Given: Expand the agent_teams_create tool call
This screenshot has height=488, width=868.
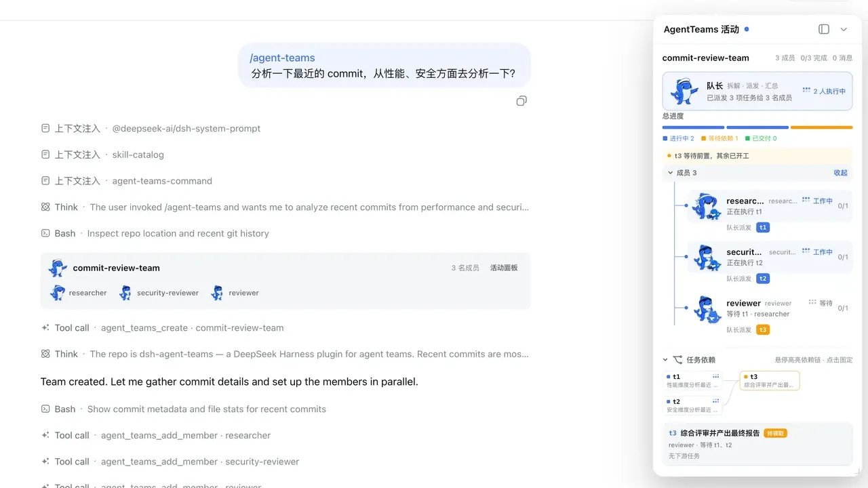Looking at the screenshot, I should [x=163, y=328].
